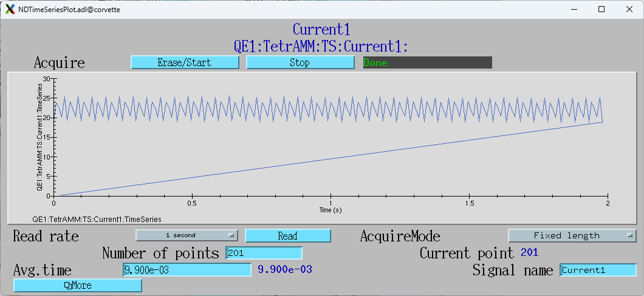Click the Avg.time readback value 9.900e-03
The height and width of the screenshot is (296, 644).
tap(284, 270)
